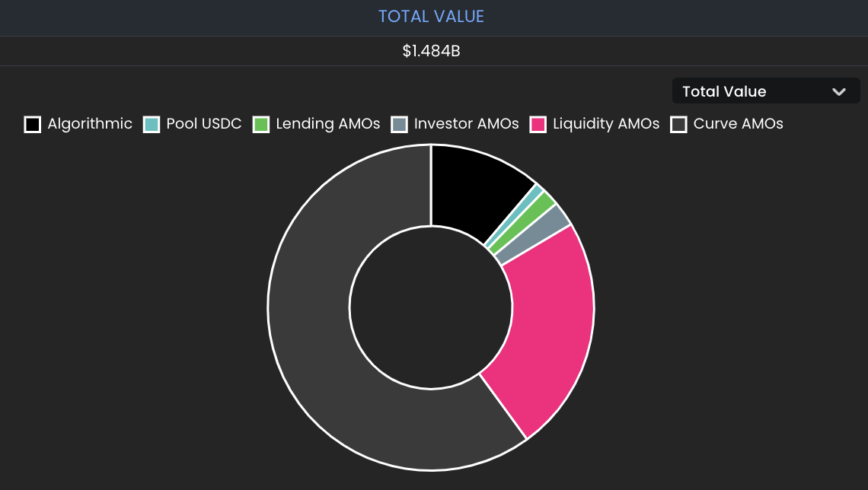The width and height of the screenshot is (868, 490).
Task: Click the chevron arrow in Total Value selector
Action: click(838, 92)
